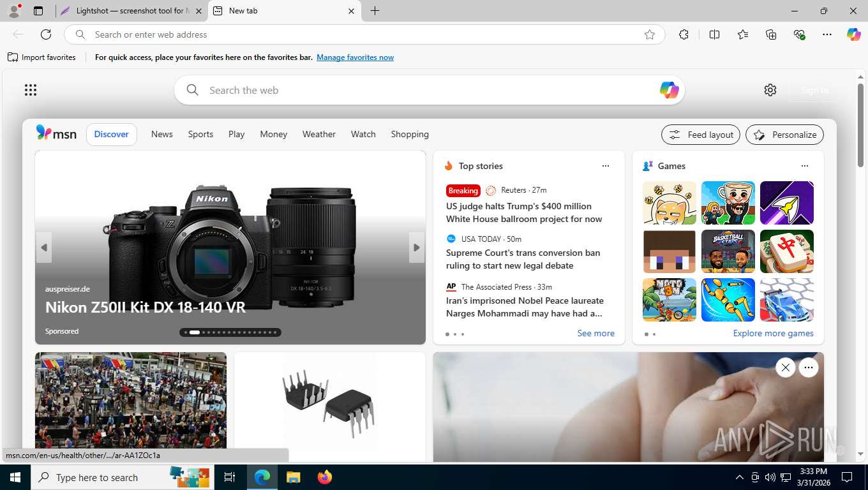Screen dimensions: 868x490
Task: Open the volume control in tray
Action: pyautogui.click(x=770, y=477)
